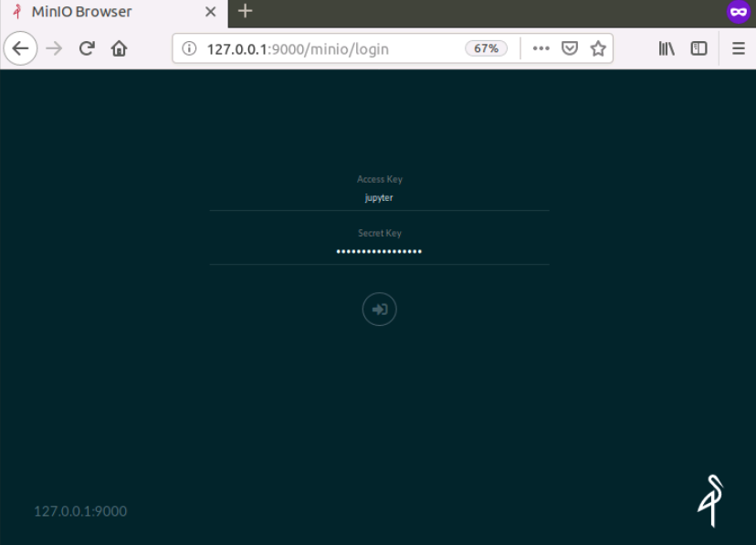Click the Access Key field showing jupyter

tap(379, 196)
